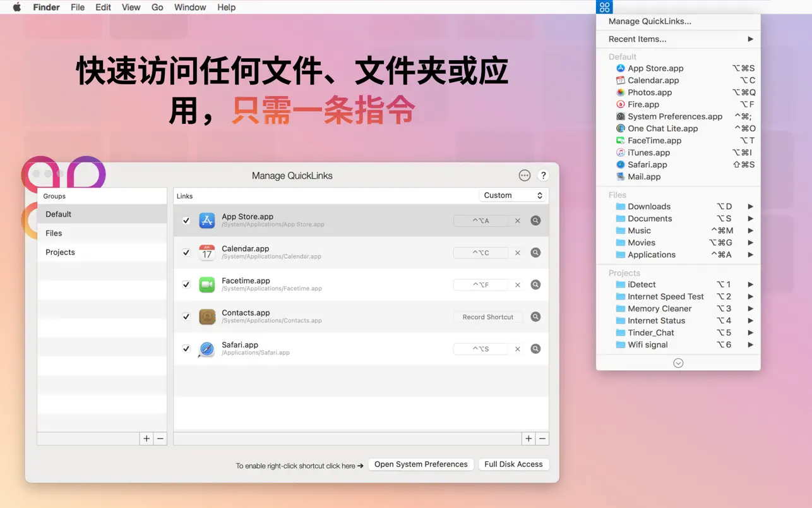Click the Open System Preferences button
Viewport: 812px width, 508px height.
tap(421, 464)
